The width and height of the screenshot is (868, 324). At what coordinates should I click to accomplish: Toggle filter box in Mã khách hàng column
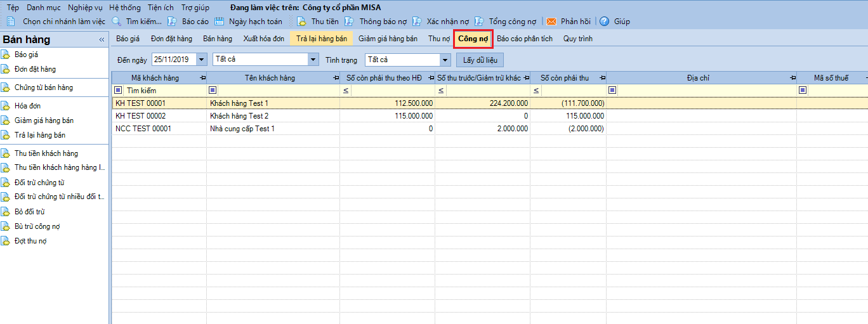click(118, 90)
